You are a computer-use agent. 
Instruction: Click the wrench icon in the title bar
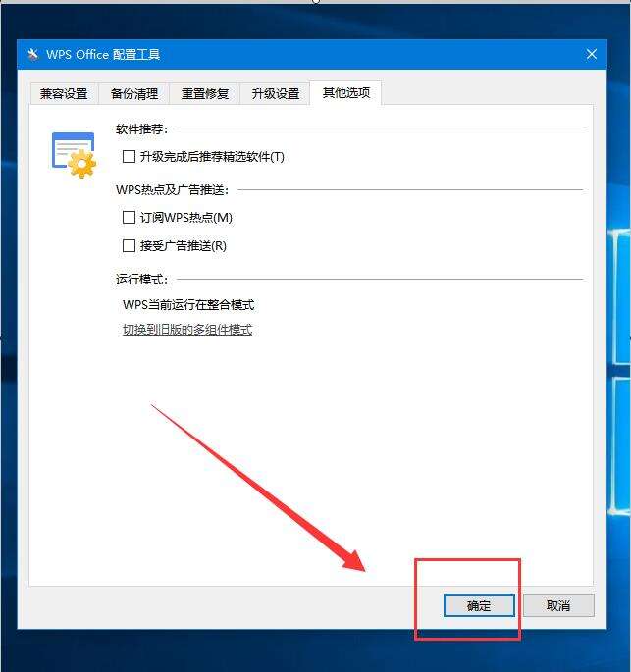pos(33,54)
